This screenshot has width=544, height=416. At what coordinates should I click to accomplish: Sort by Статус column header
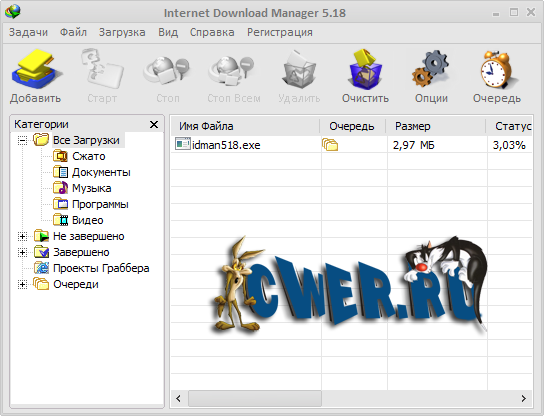tap(509, 126)
